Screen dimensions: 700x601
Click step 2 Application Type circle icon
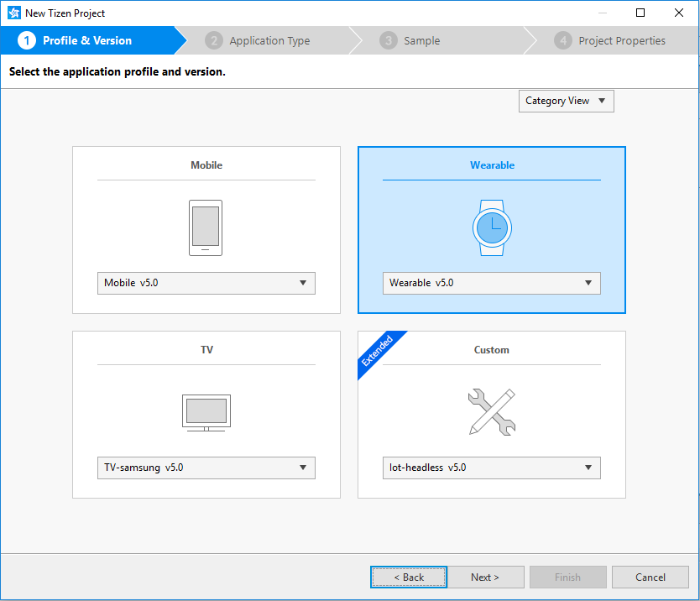[214, 40]
